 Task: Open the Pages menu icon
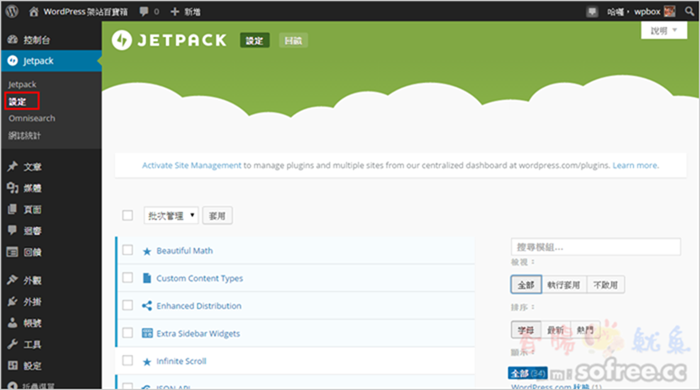[12, 209]
